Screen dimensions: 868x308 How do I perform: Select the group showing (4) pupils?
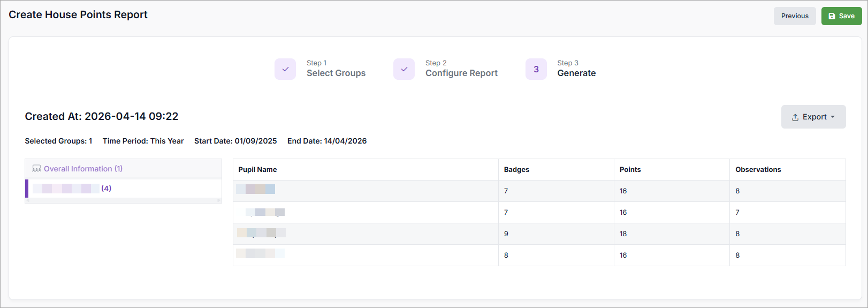[x=72, y=189]
